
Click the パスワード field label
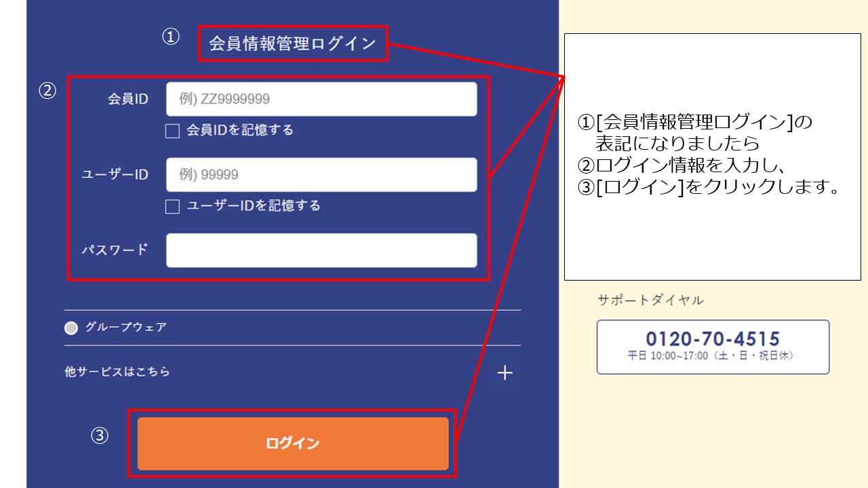tap(115, 249)
